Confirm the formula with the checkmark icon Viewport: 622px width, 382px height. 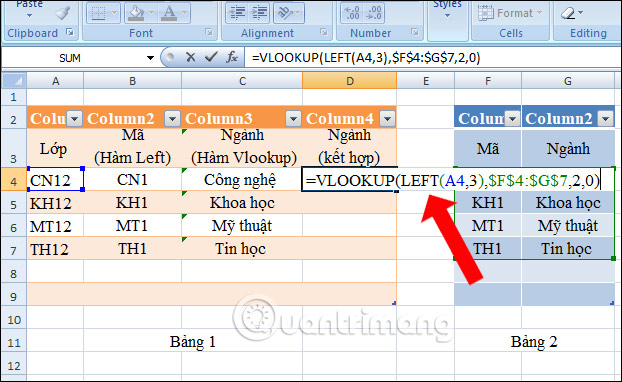211,58
